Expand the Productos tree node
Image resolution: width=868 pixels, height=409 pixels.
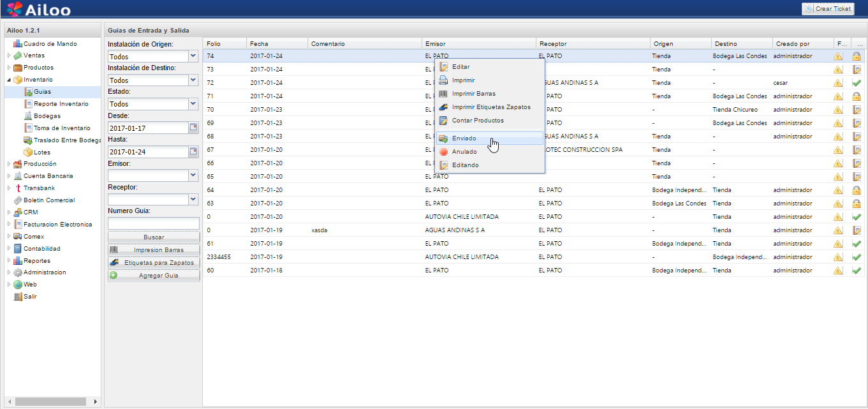pos(9,68)
